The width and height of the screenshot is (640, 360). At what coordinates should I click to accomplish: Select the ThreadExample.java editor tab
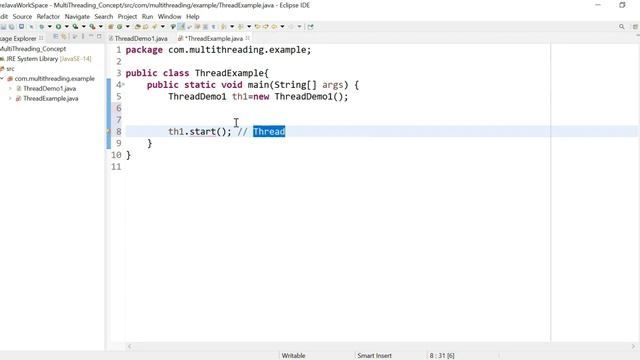(x=214, y=38)
